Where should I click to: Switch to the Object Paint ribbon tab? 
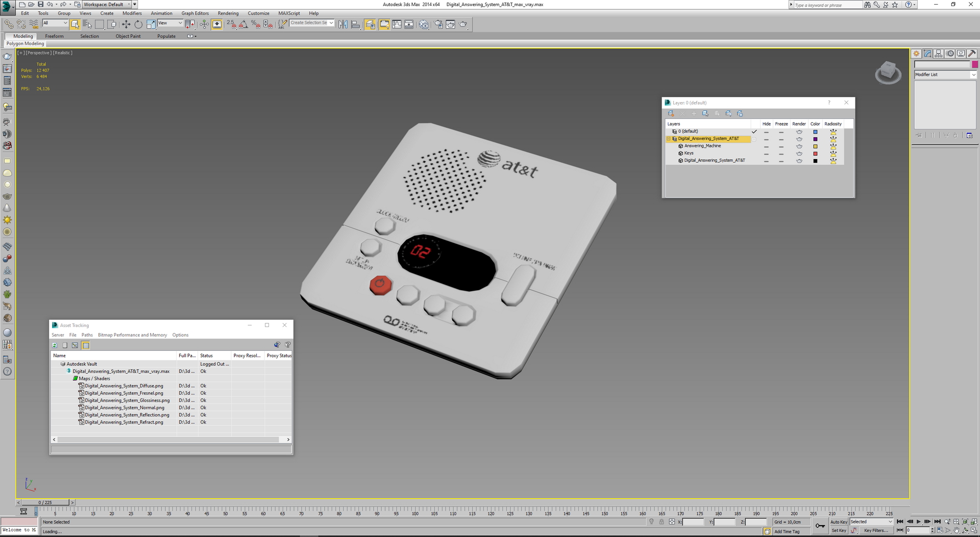click(x=128, y=36)
